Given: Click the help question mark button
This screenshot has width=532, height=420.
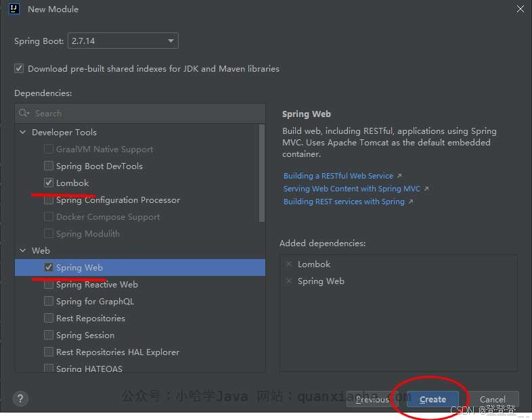Looking at the screenshot, I should coord(20,398).
